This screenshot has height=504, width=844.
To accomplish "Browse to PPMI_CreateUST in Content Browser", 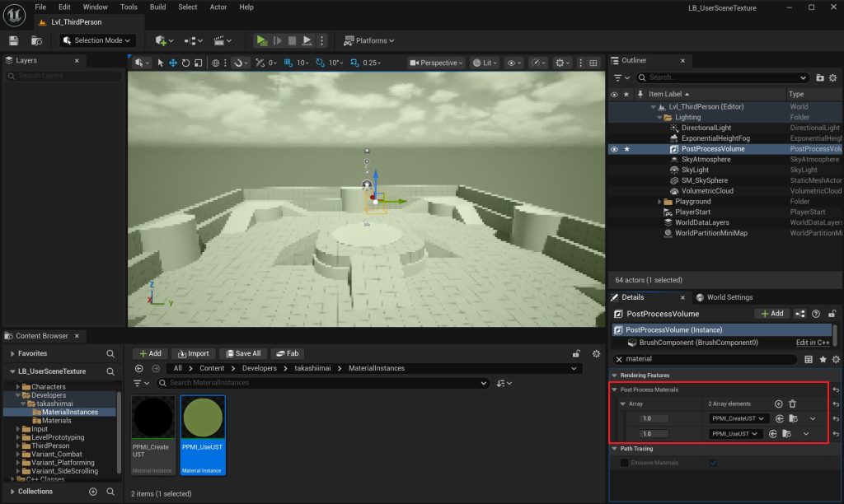I will point(793,419).
